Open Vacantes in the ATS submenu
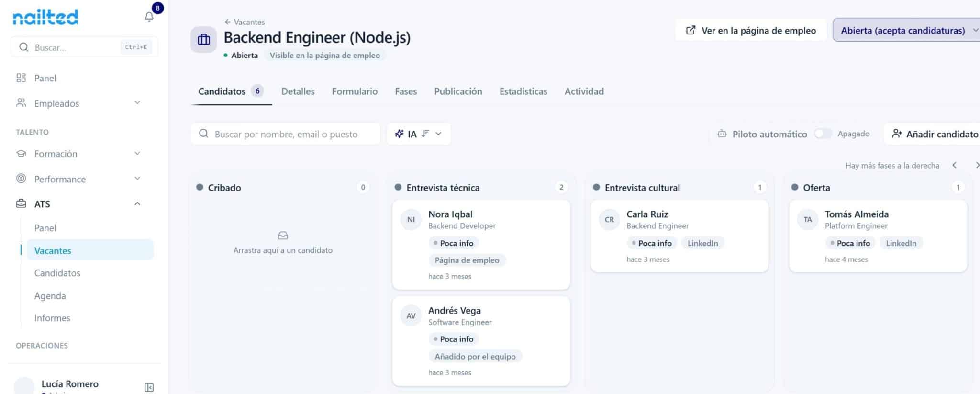This screenshot has width=980, height=394. tap(90, 250)
